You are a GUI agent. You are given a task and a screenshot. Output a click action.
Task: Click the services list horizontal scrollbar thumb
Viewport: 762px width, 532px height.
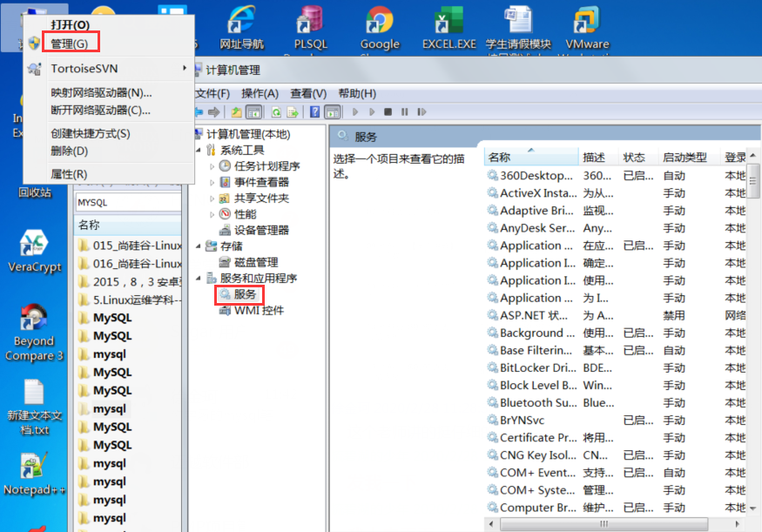click(604, 524)
